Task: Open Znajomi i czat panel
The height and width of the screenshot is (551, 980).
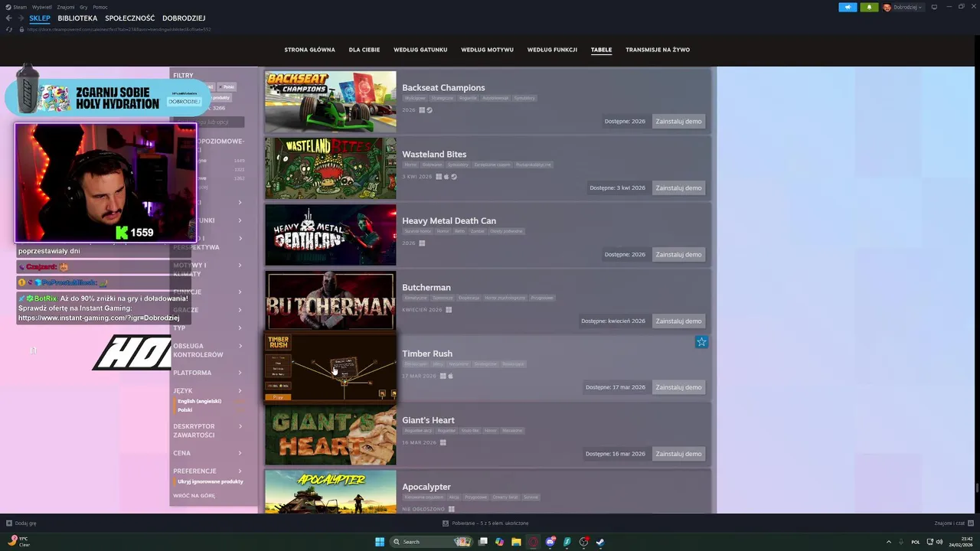Action: (x=949, y=523)
